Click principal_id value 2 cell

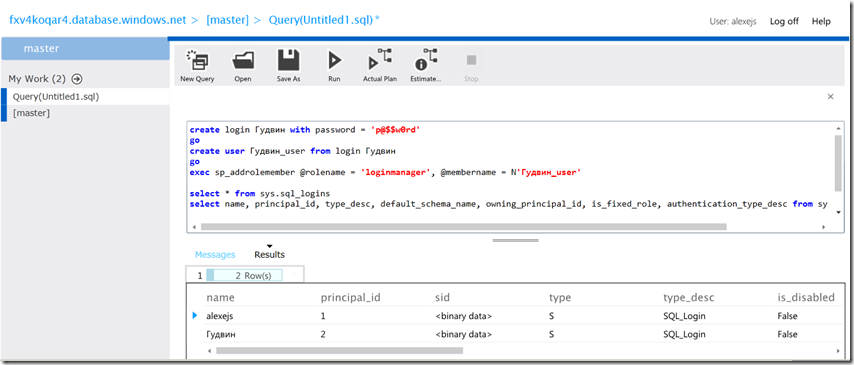323,334
